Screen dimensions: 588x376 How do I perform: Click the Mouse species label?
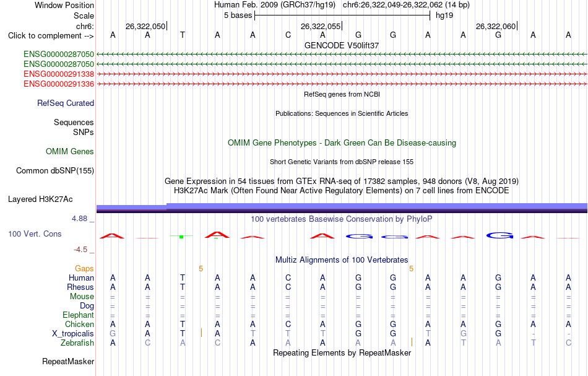coord(82,297)
